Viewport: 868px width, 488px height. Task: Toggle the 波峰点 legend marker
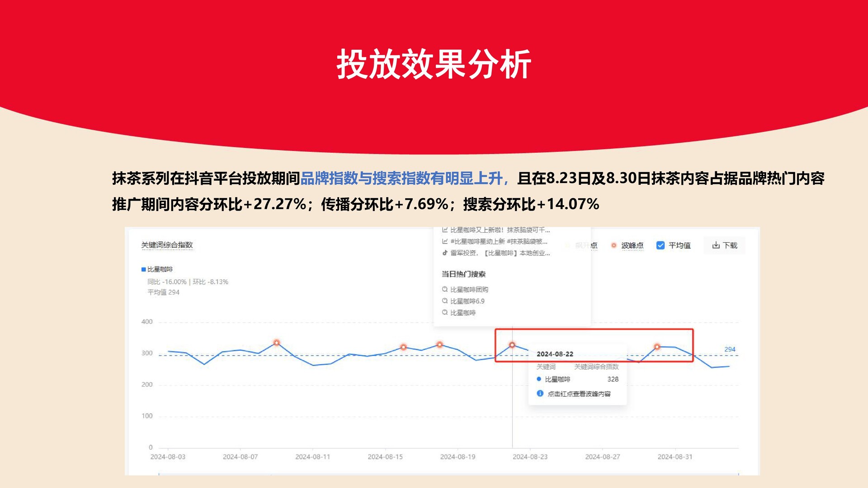[613, 245]
